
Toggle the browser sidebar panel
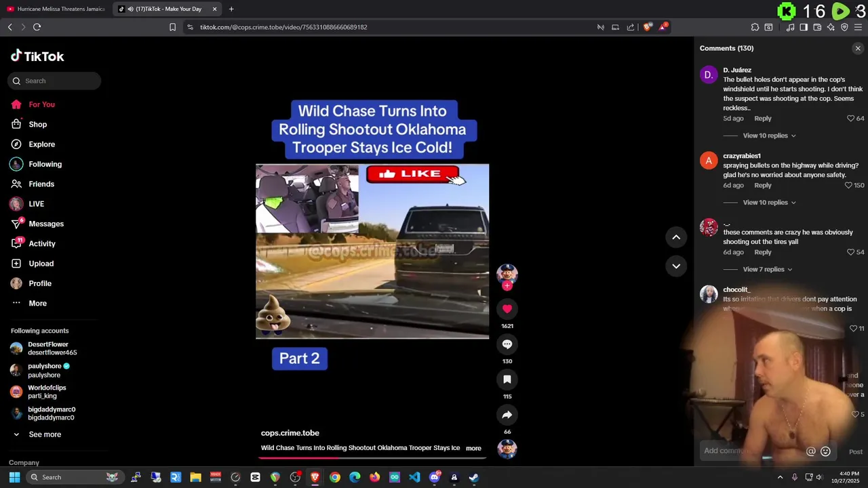tap(804, 27)
